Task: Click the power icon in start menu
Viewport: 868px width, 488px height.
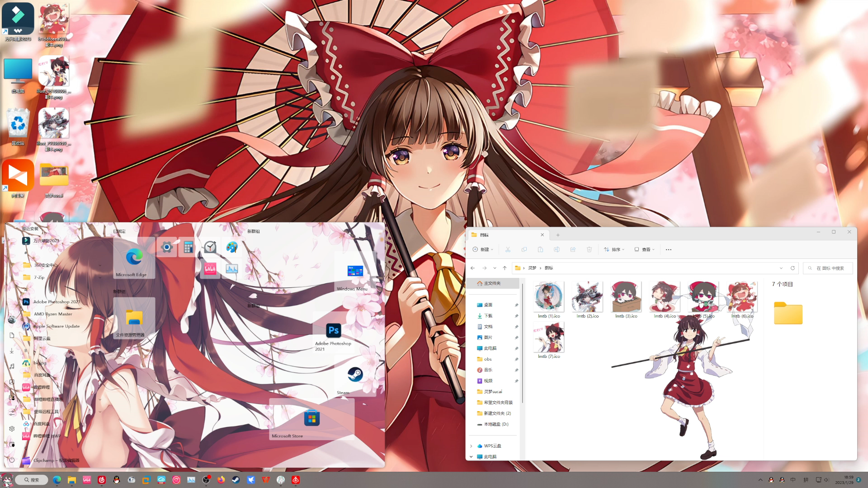Action: coord(12,460)
